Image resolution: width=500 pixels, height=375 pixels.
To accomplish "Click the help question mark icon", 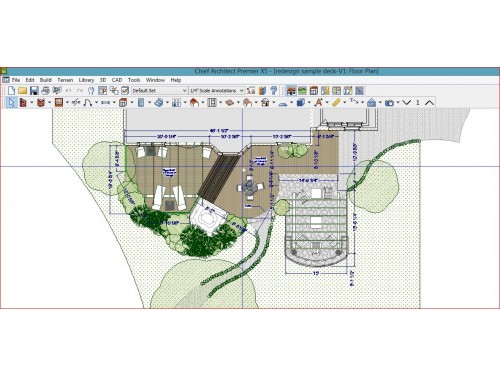I will click(x=274, y=90).
